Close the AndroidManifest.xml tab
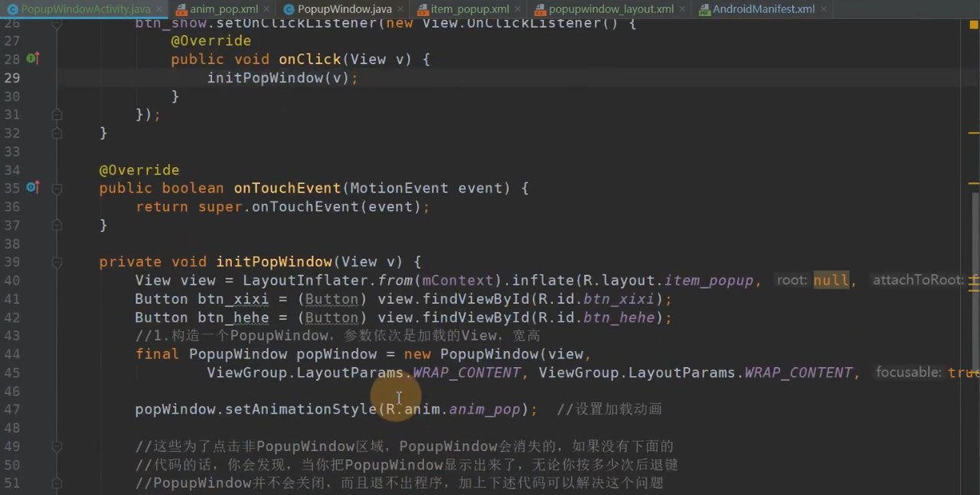The width and height of the screenshot is (980, 495). [823, 9]
